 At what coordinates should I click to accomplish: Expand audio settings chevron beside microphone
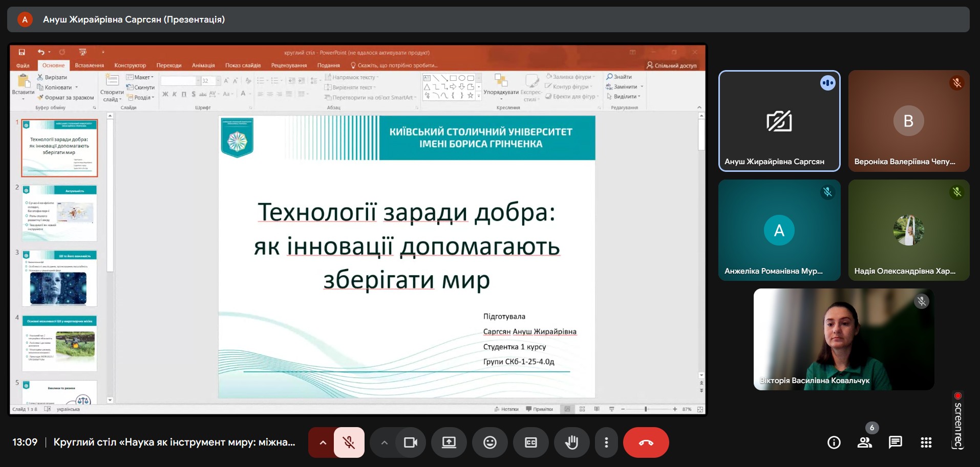pyautogui.click(x=323, y=442)
